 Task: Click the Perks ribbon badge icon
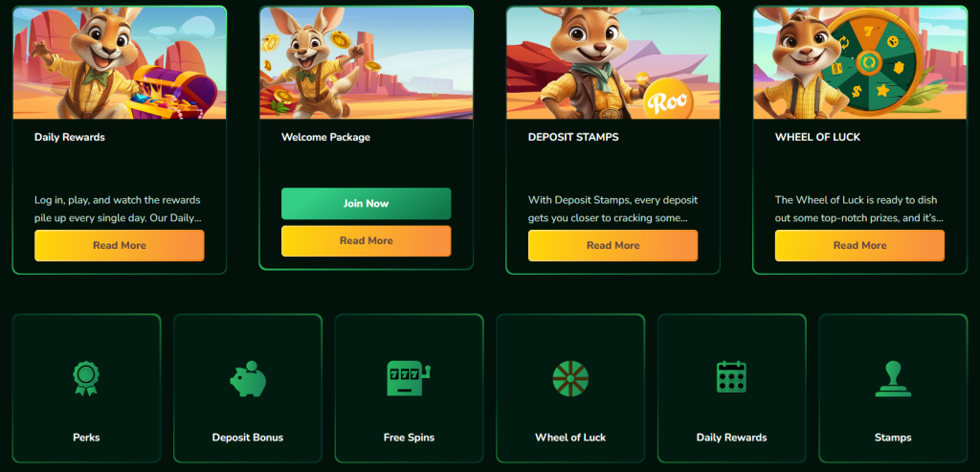pos(86,378)
